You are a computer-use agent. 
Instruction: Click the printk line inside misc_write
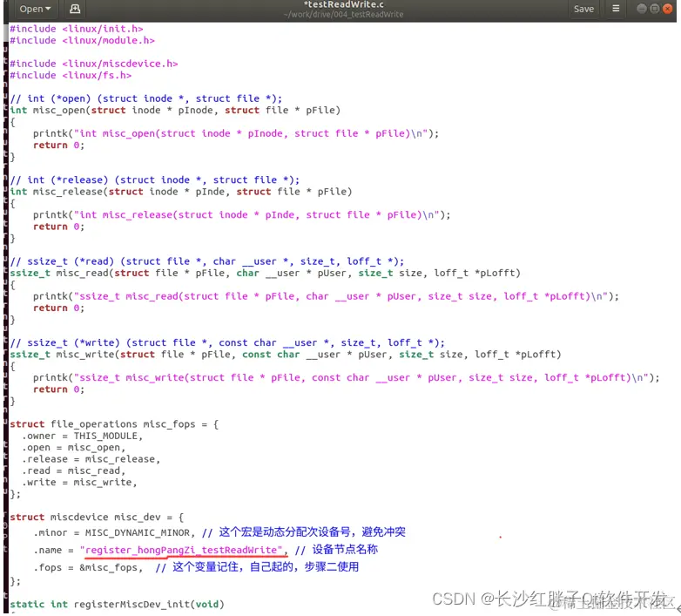pyautogui.click(x=346, y=378)
